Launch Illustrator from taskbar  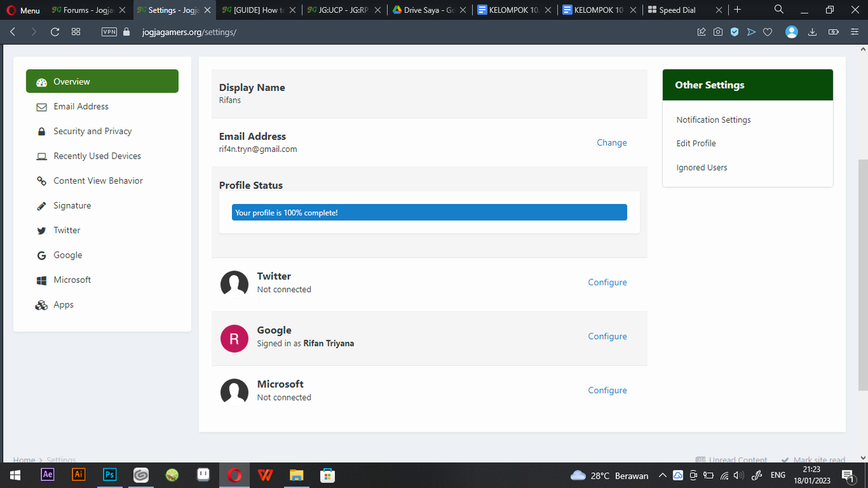click(x=79, y=474)
